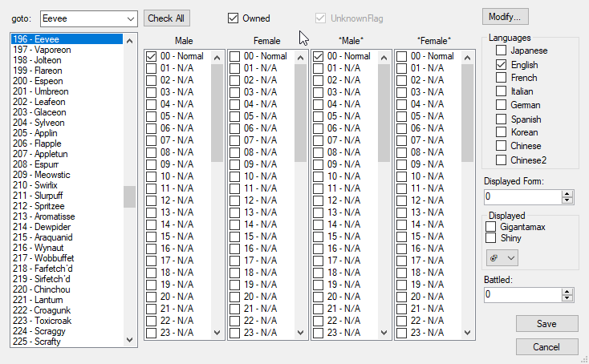Select 204 - Sylveon in species list
This screenshot has height=364, width=589.
click(67, 123)
